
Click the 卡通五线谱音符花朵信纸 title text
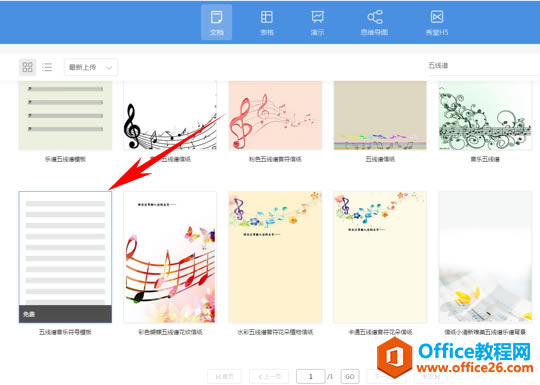tap(380, 332)
